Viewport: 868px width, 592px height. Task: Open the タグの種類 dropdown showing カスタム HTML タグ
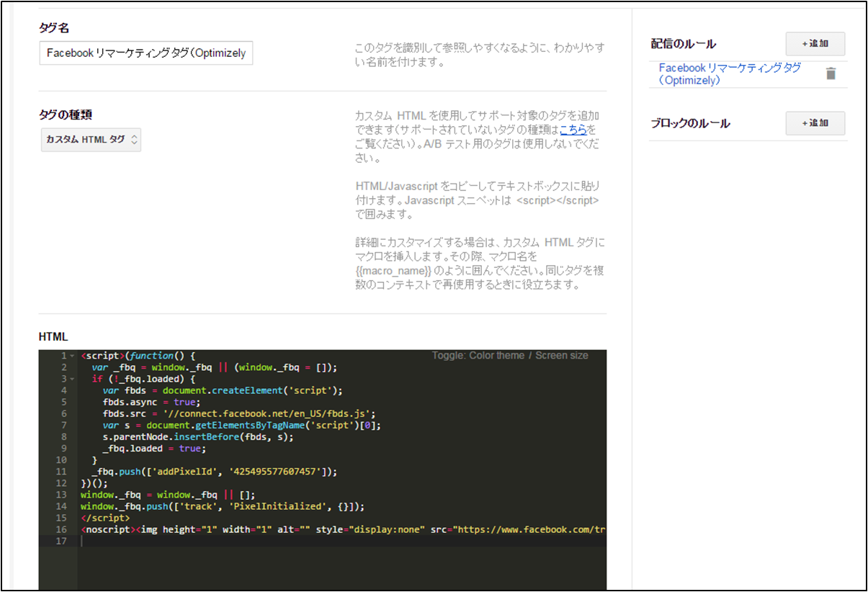(x=91, y=140)
